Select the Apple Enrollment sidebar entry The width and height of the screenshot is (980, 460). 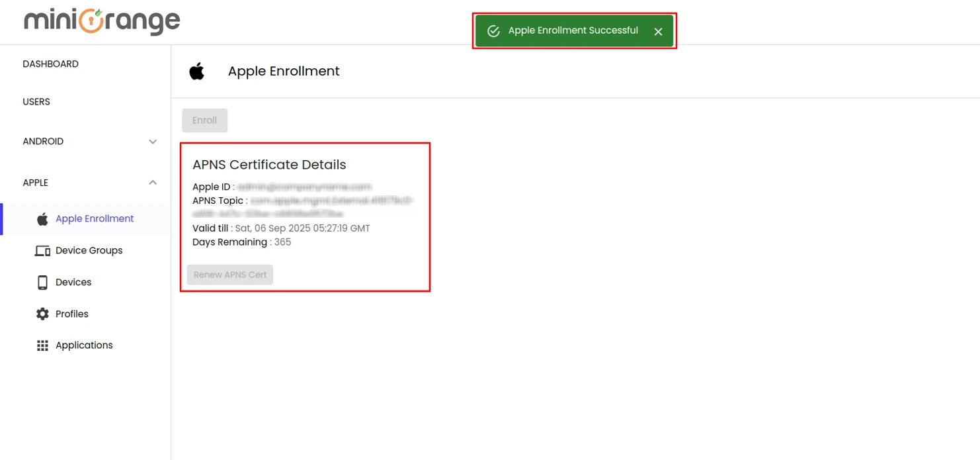coord(95,218)
